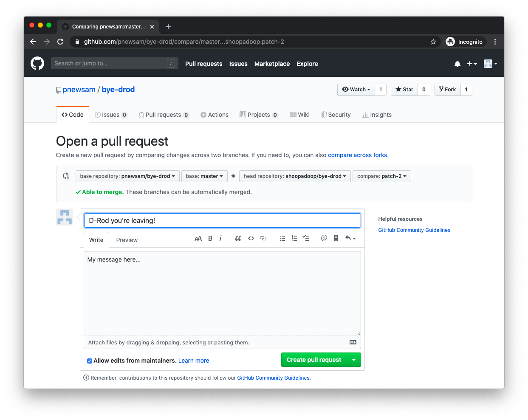Open compare across forks link
This screenshot has width=528, height=420.
(x=358, y=155)
